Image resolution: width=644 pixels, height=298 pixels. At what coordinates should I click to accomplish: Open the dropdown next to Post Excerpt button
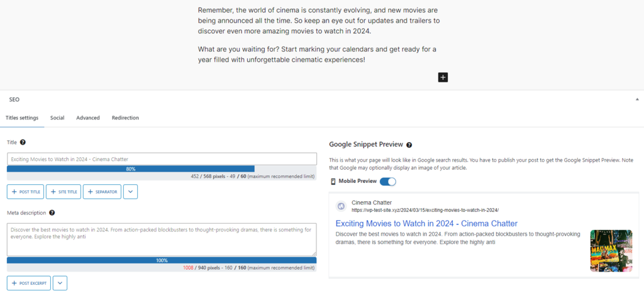(60, 283)
